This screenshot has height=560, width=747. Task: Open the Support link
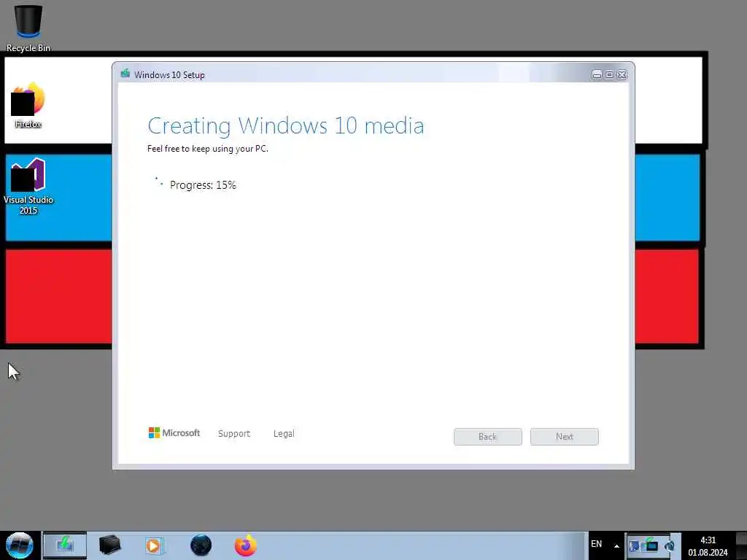point(234,433)
